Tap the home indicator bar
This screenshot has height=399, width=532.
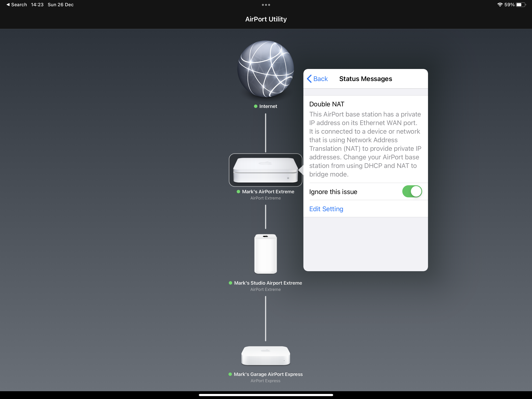tap(266, 395)
